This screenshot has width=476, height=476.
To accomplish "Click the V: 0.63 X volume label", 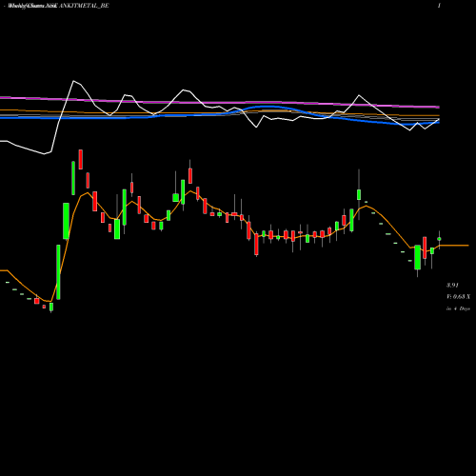I will point(458,297).
